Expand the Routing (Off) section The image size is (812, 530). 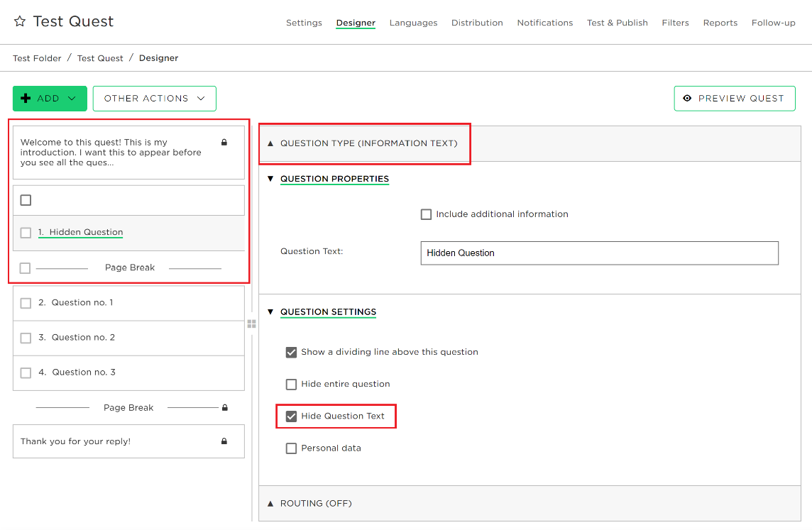point(530,503)
